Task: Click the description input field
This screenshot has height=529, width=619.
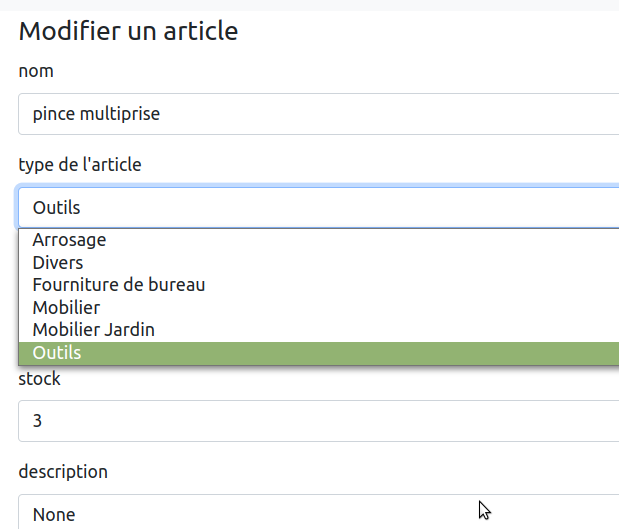Action: tap(318, 514)
